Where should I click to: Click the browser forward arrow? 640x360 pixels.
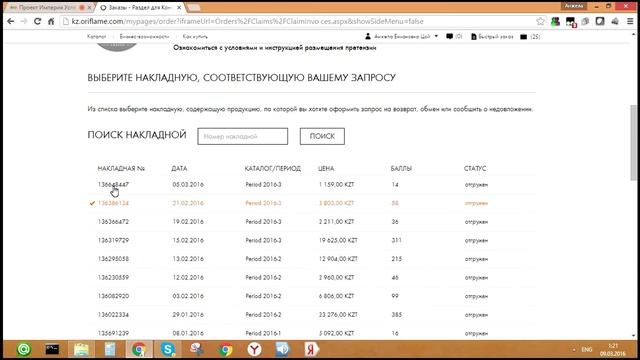pos(24,21)
